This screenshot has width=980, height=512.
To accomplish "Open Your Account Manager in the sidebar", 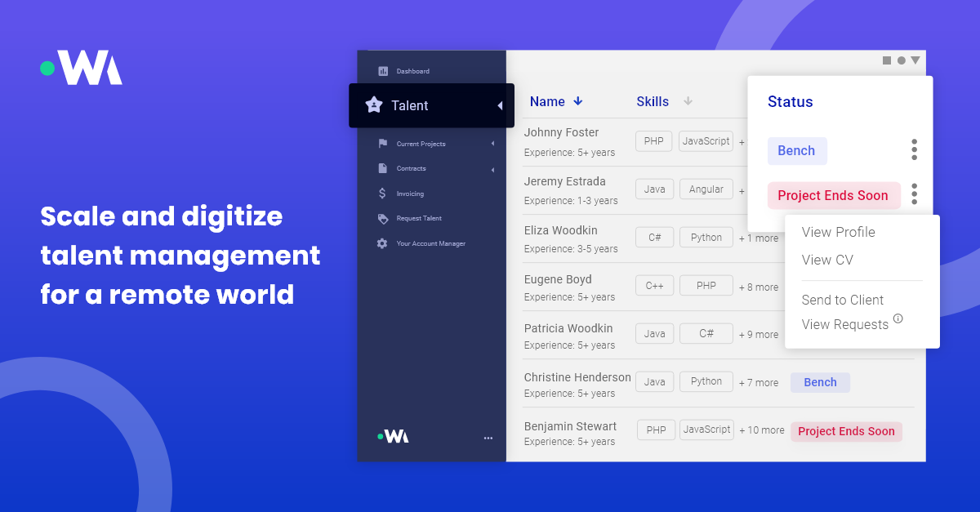I will pyautogui.click(x=431, y=243).
